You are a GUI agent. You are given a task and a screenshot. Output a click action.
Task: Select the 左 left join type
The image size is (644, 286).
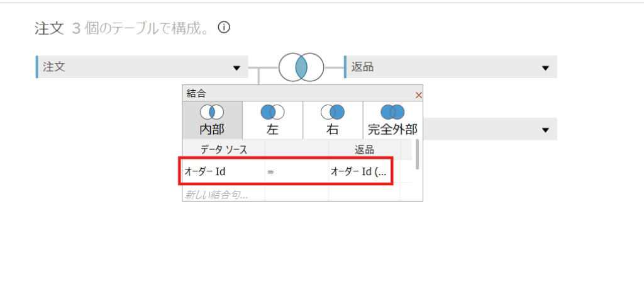point(272,120)
